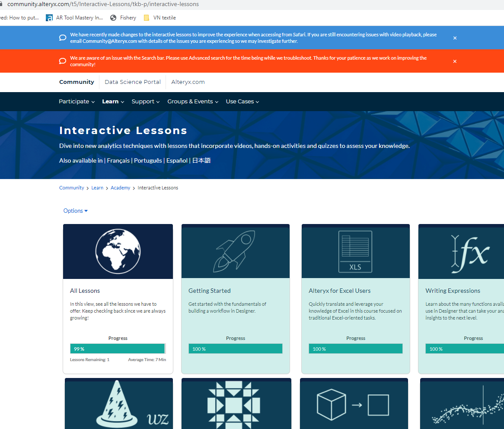The width and height of the screenshot is (504, 429).
Task: Switch to the Data Science Portal tab
Action: point(132,82)
